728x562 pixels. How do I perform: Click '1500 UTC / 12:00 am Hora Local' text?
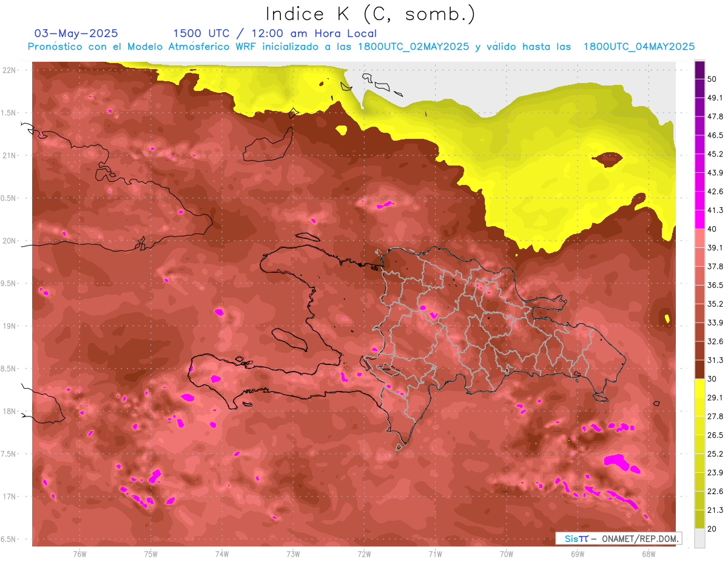275,33
